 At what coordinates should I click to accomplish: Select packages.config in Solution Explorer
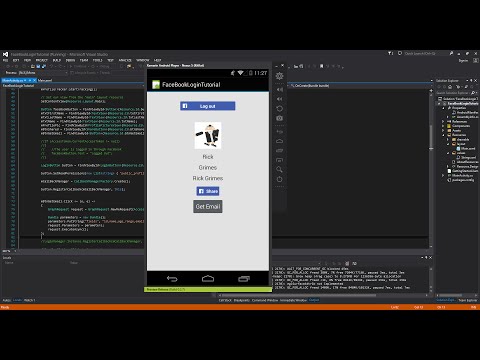[x=463, y=180]
